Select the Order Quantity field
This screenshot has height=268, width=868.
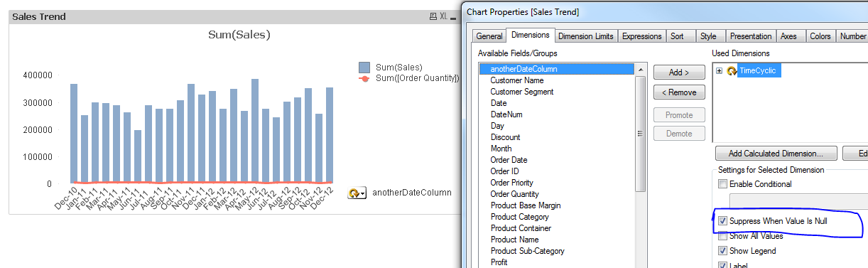point(557,194)
